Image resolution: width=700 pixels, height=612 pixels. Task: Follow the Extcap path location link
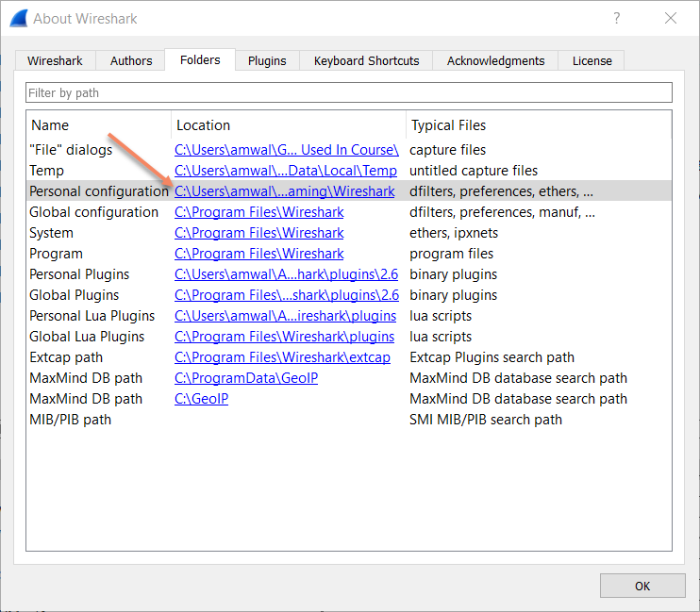pyautogui.click(x=282, y=357)
